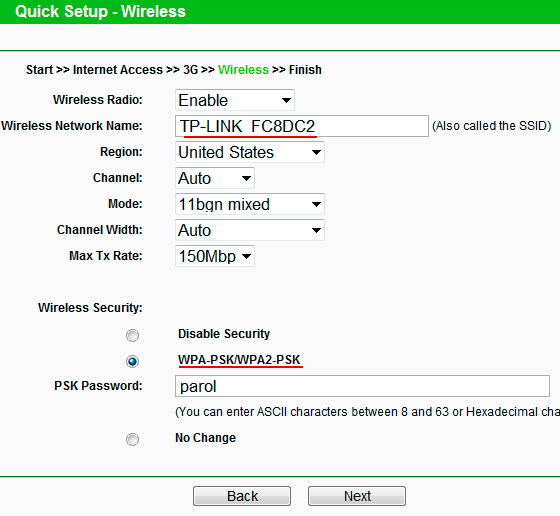Viewport: 560px width, 516px height.
Task: Click the Channel Width label
Action: tap(100, 230)
